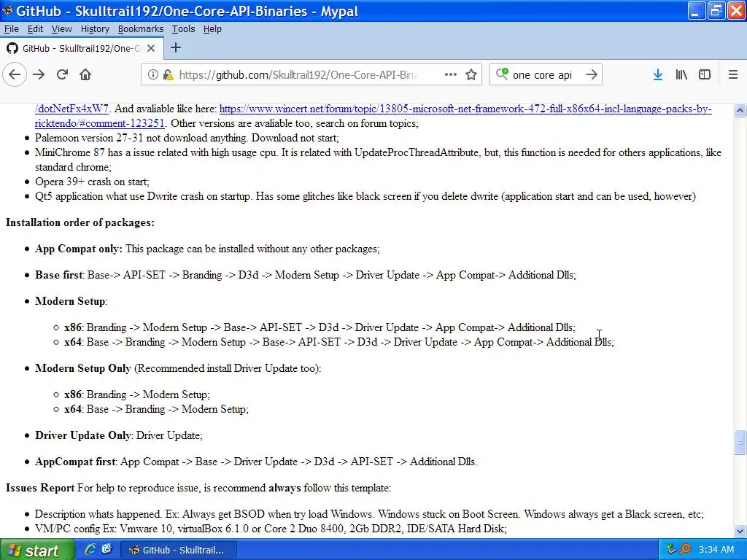Select GitHub Skulltrail taskbar button
Viewport: 747px width, 560px height.
coord(177,550)
